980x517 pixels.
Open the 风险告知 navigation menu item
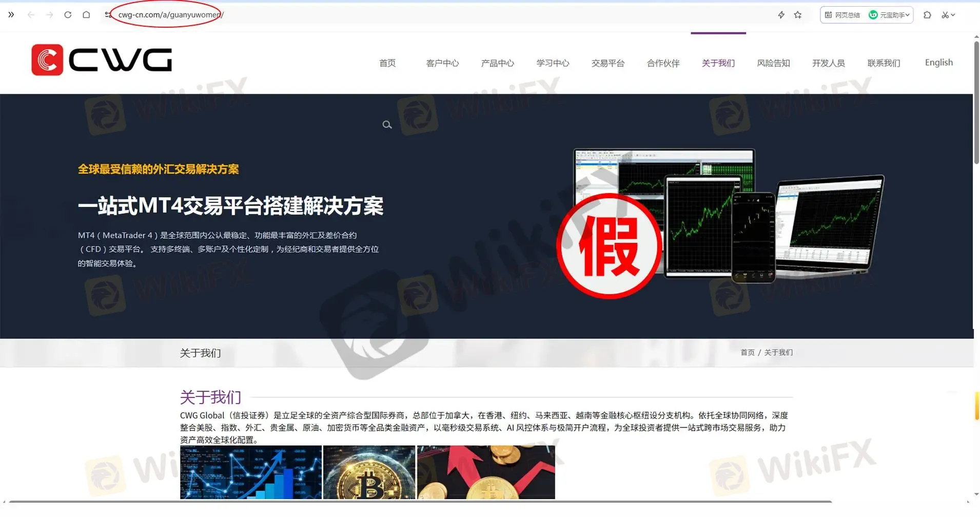point(773,63)
